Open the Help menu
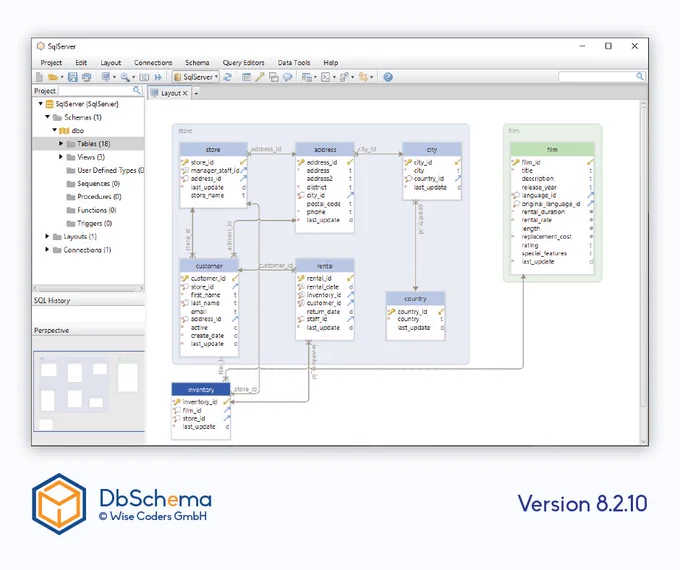Screen dimensions: 680x570 coord(330,63)
